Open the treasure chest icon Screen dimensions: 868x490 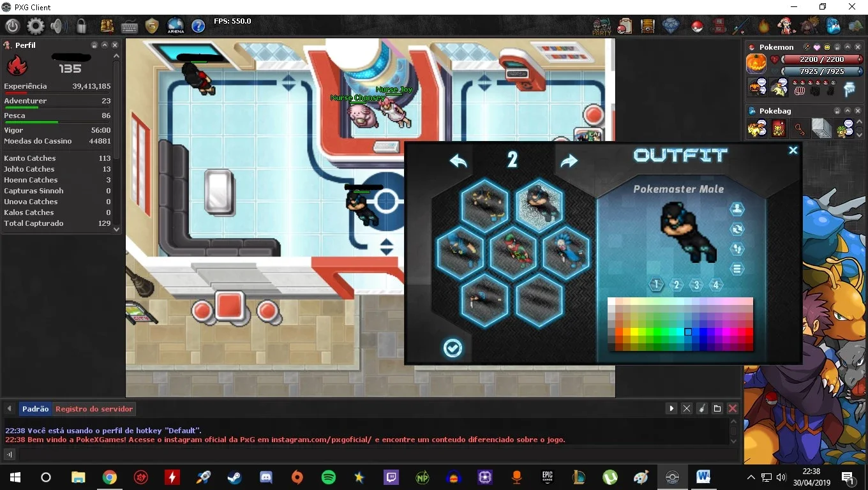click(648, 26)
